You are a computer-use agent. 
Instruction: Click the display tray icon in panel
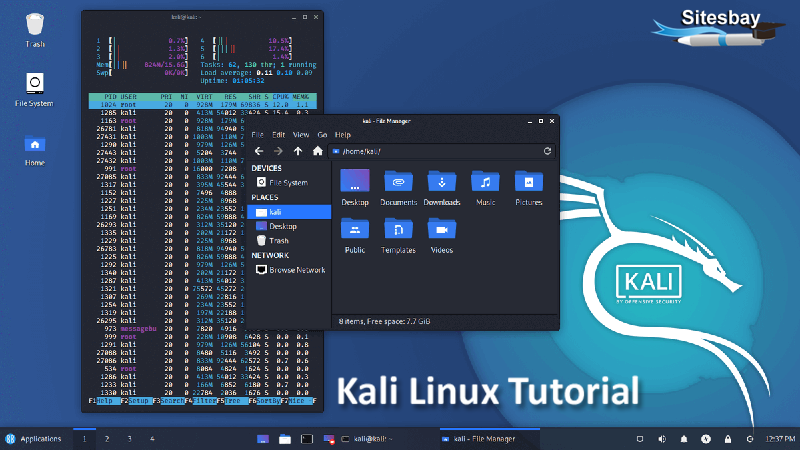pos(640,439)
